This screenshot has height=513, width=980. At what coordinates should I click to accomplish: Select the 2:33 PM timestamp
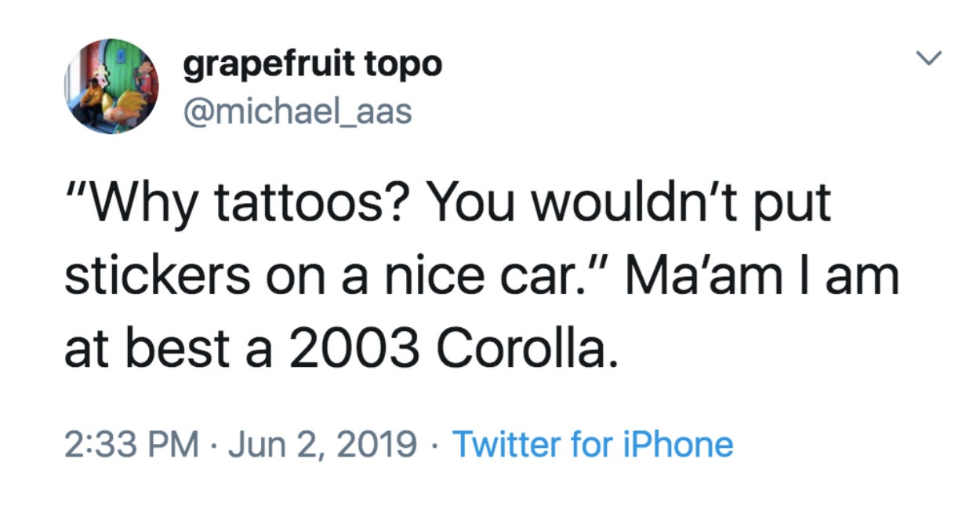pos(130,445)
